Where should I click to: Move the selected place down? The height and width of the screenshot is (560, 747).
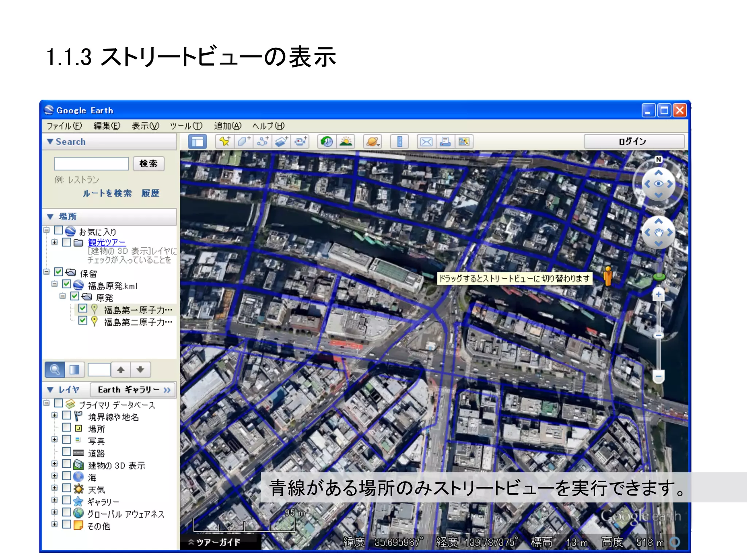[x=140, y=370]
